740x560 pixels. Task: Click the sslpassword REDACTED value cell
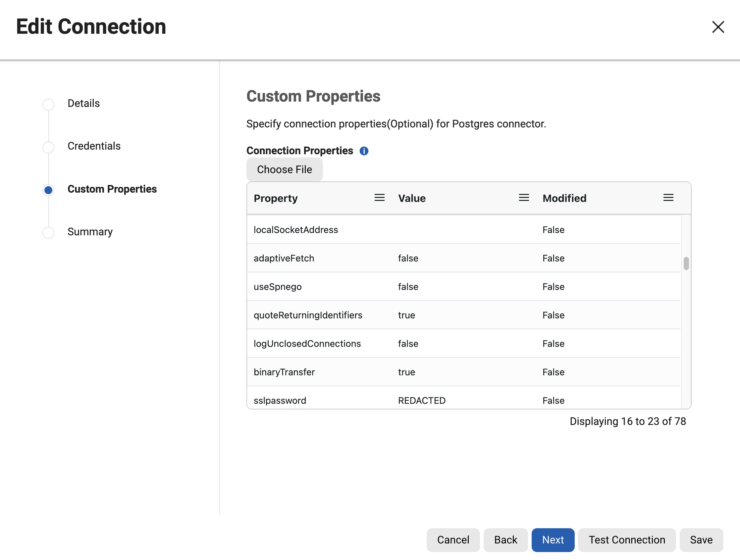pos(422,400)
